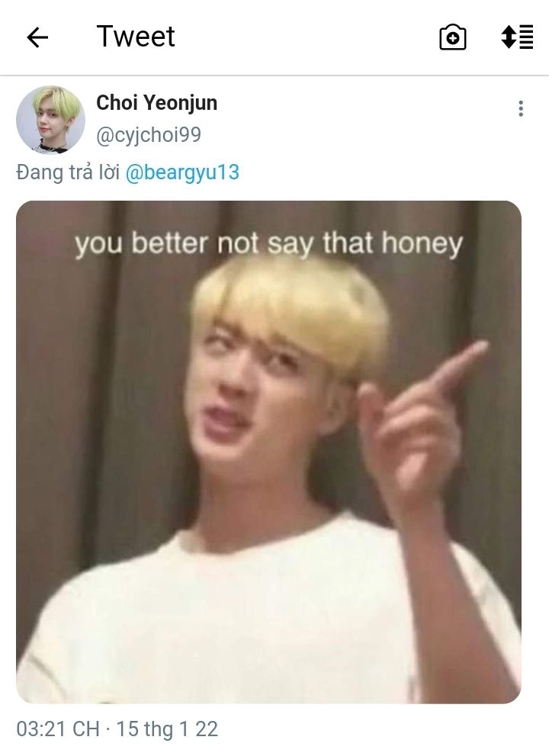Image resolution: width=549 pixels, height=756 pixels.
Task: Open the reply sort order icon
Action: pyautogui.click(x=517, y=37)
